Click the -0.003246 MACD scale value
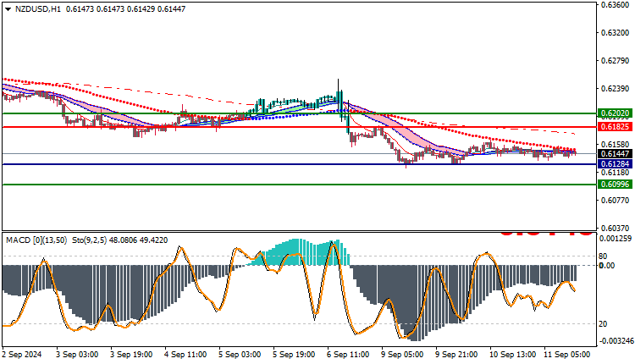 coord(615,341)
